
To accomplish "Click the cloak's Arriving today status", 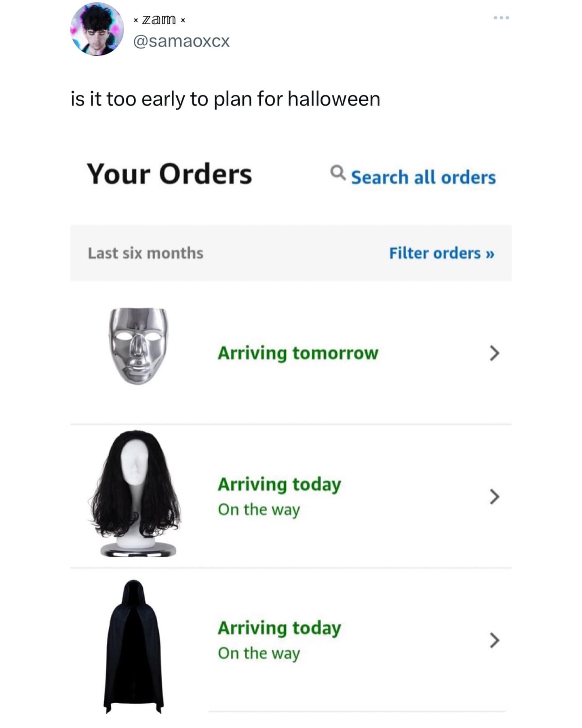I will click(x=279, y=628).
